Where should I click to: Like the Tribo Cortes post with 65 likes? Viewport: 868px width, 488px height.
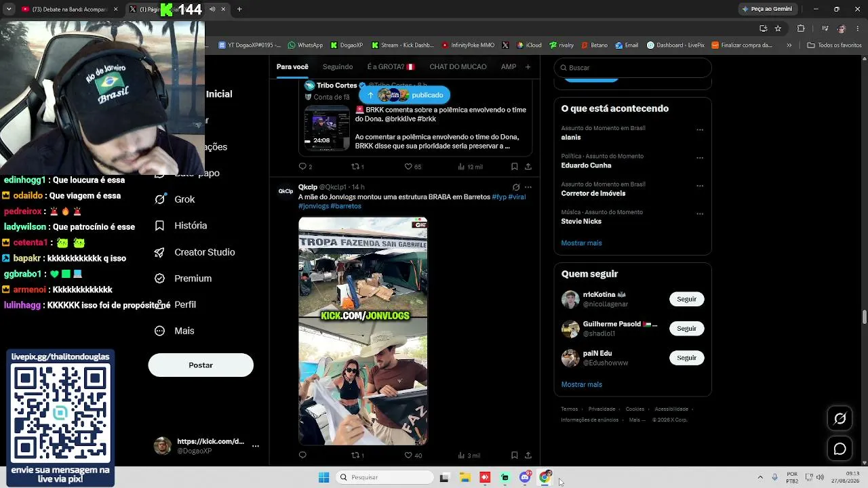[412, 167]
